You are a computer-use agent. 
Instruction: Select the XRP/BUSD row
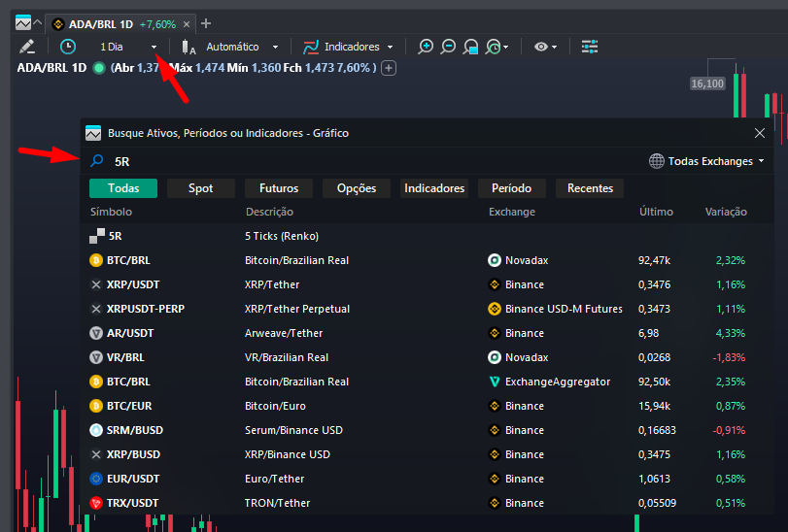427,454
